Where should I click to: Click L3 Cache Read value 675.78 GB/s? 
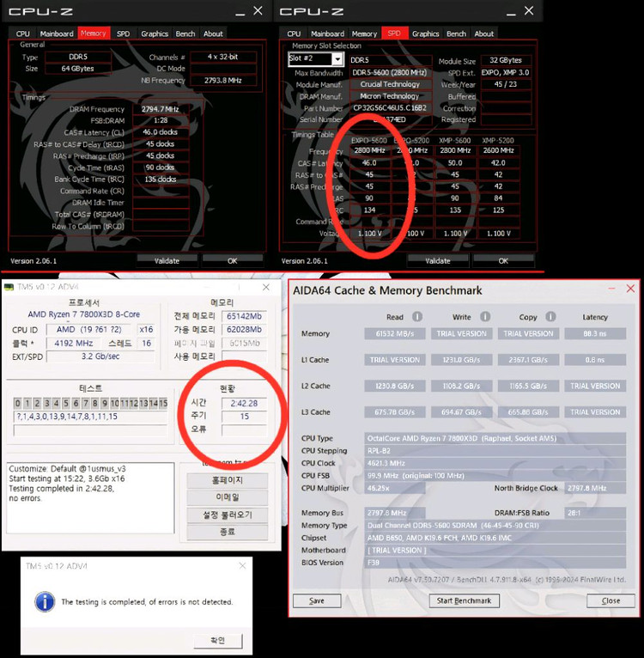pyautogui.click(x=395, y=412)
